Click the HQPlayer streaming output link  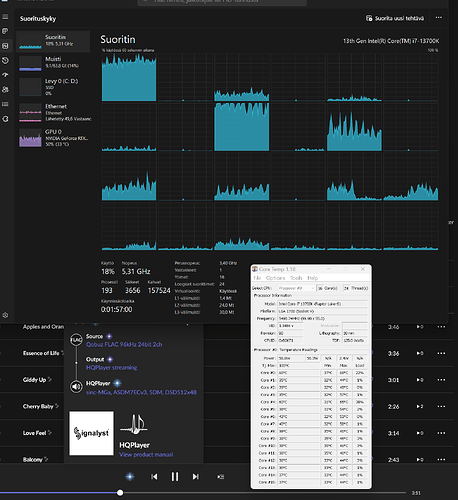pyautogui.click(x=111, y=367)
